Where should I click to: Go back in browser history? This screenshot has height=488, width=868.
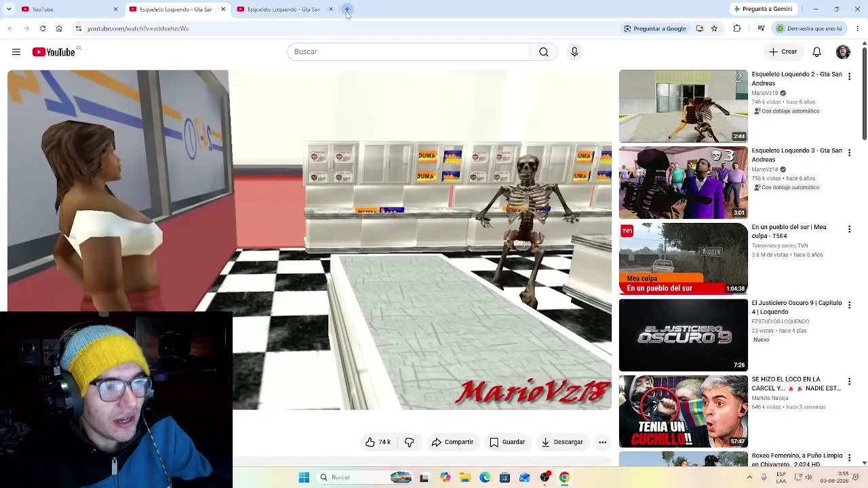click(x=10, y=28)
